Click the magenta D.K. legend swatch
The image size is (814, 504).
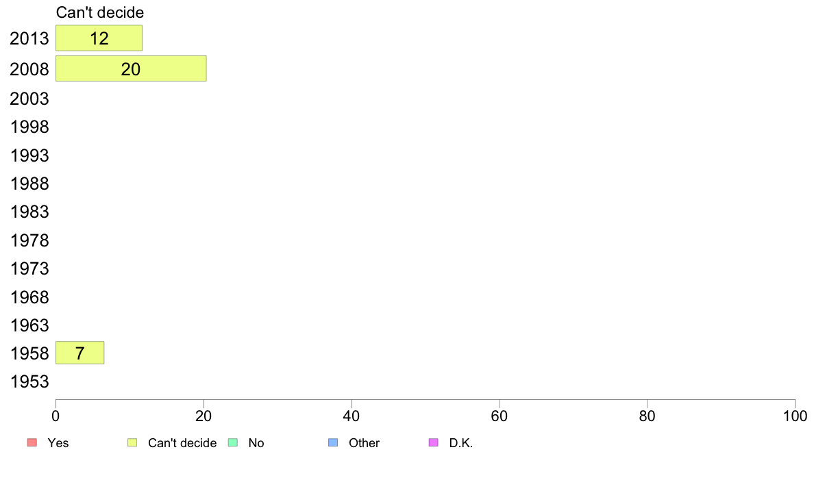pos(434,442)
